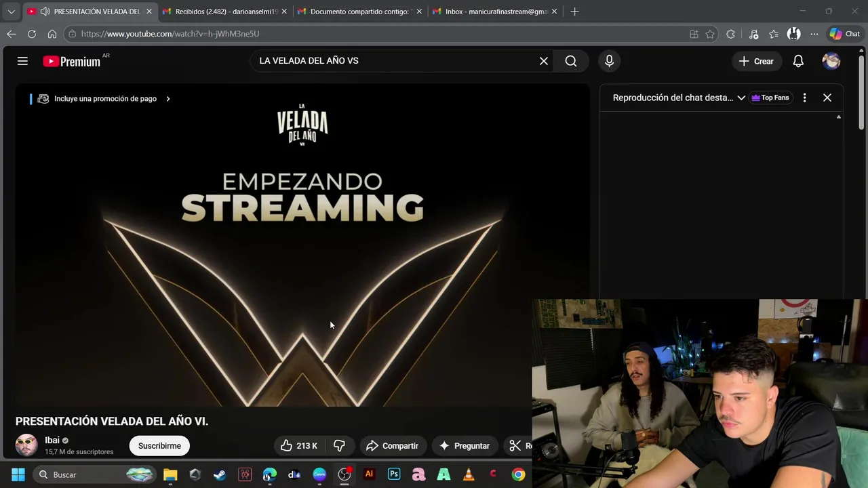The height and width of the screenshot is (488, 868).
Task: Open the YouTube hamburger guide menu
Action: click(22, 61)
